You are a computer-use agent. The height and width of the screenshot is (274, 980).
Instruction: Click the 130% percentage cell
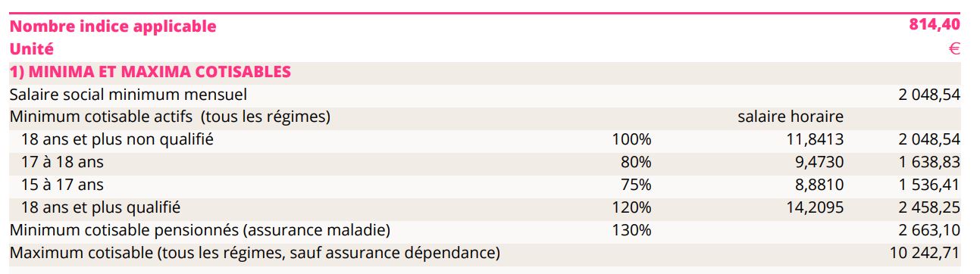631,229
